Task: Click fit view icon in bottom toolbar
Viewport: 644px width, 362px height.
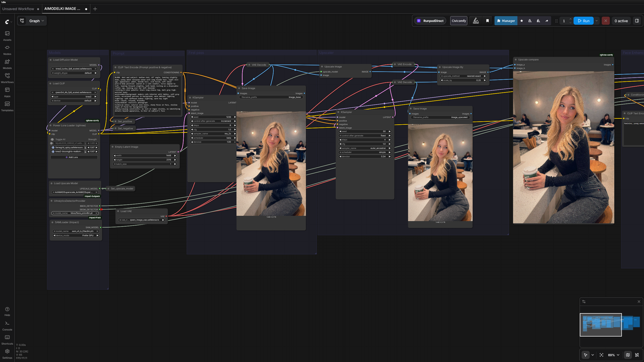Action: point(602,355)
